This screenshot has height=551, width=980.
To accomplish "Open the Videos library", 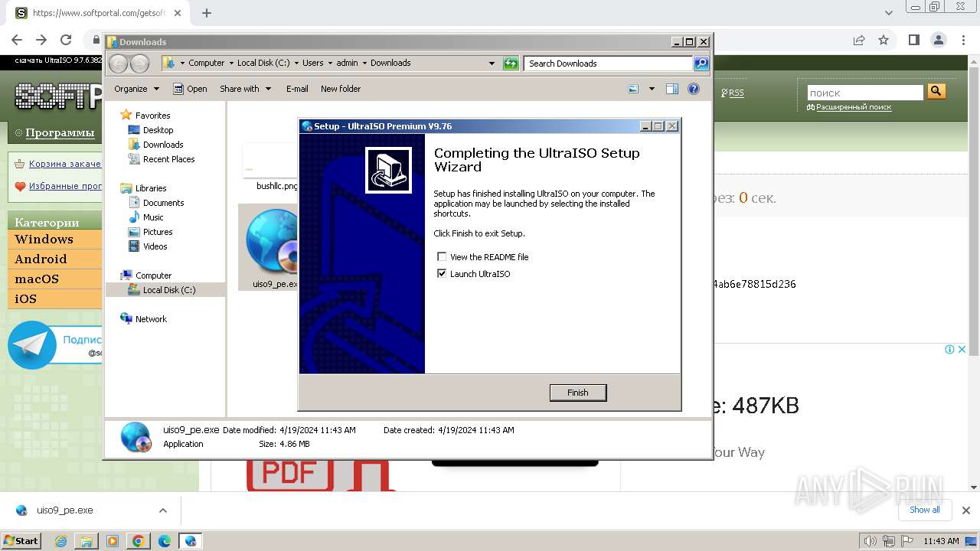I will pos(155,246).
